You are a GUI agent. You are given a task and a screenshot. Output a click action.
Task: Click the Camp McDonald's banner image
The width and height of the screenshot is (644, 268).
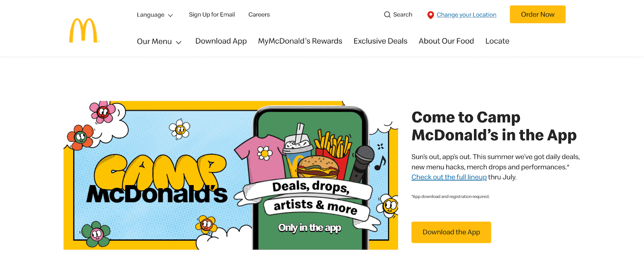click(231, 175)
